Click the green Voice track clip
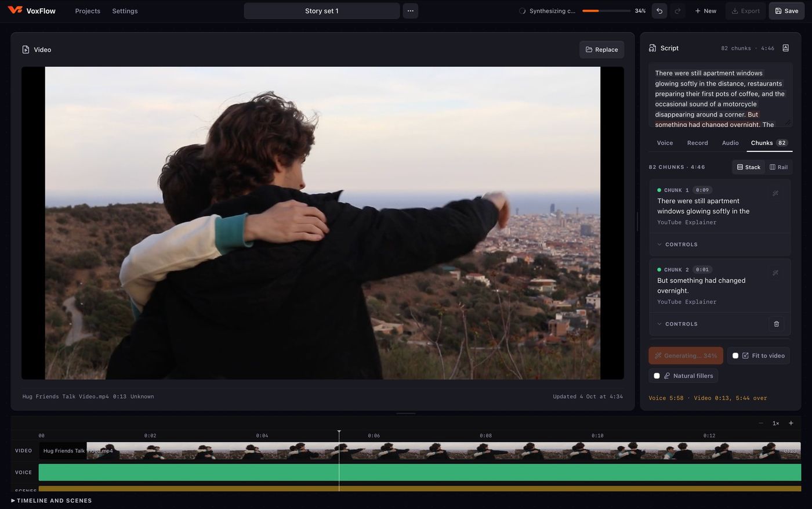The height and width of the screenshot is (509, 812). click(x=419, y=472)
